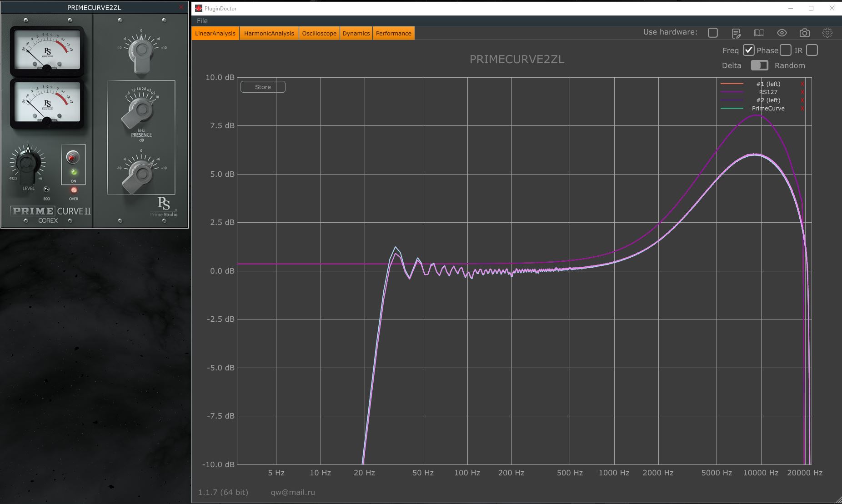Select the Dynamics tab
Screen dimensions: 842x504
tap(356, 33)
